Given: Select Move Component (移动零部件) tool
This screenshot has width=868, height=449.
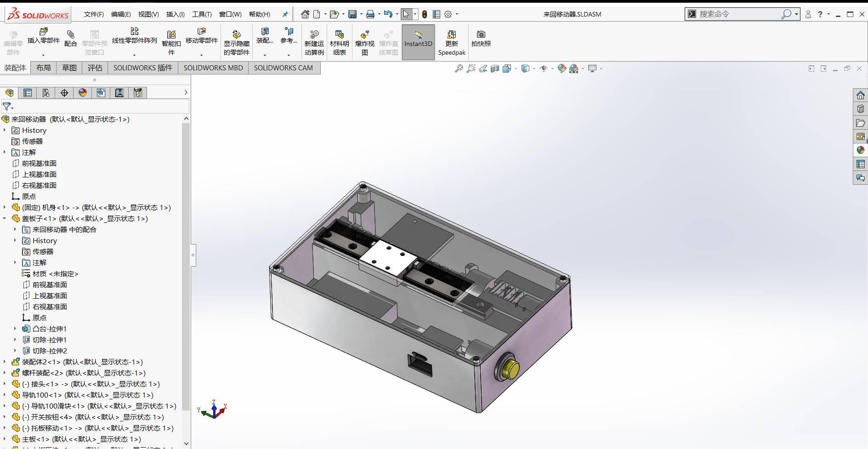Looking at the screenshot, I should [x=202, y=36].
